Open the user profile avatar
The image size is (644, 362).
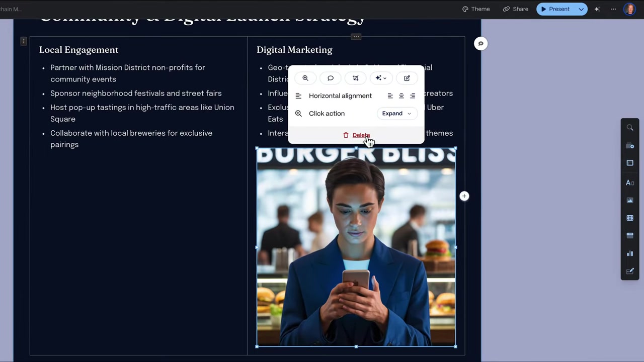click(x=629, y=9)
